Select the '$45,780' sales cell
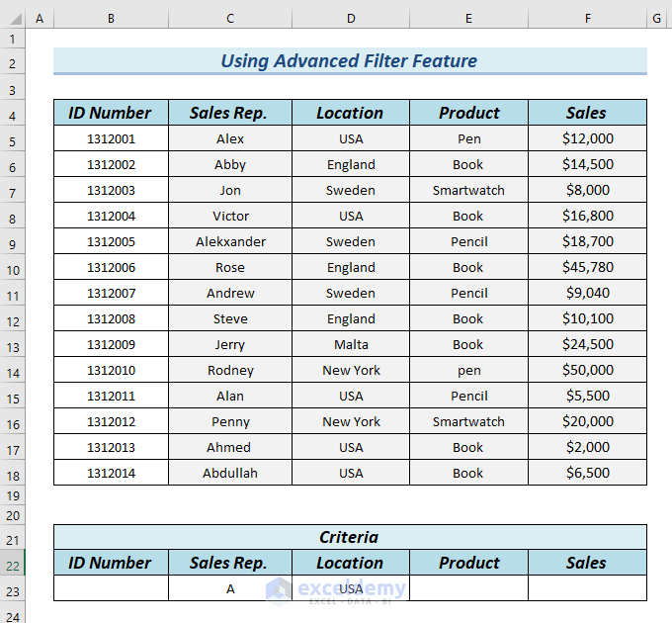 click(x=587, y=267)
